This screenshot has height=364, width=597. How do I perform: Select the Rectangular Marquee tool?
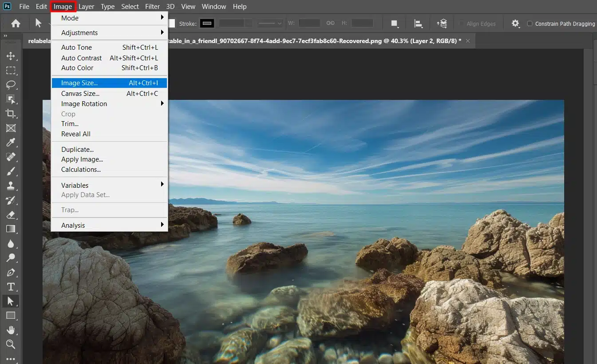(x=11, y=70)
